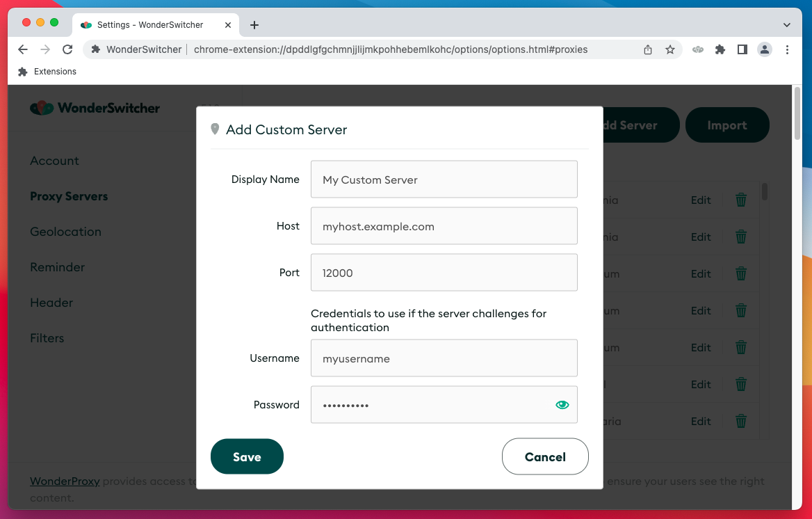Cancel the Add Custom Server dialog
The image size is (812, 519).
pyautogui.click(x=545, y=456)
